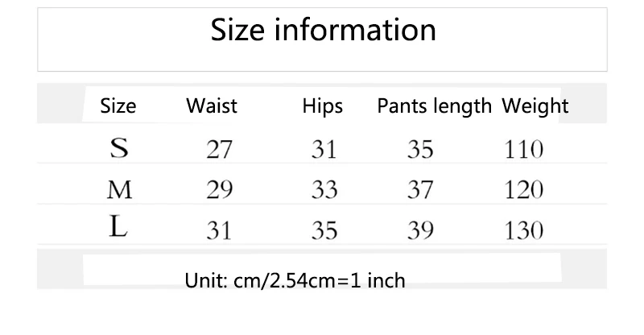This screenshot has height=335, width=644.
Task: Click waist value 27 for size S
Action: tap(219, 150)
